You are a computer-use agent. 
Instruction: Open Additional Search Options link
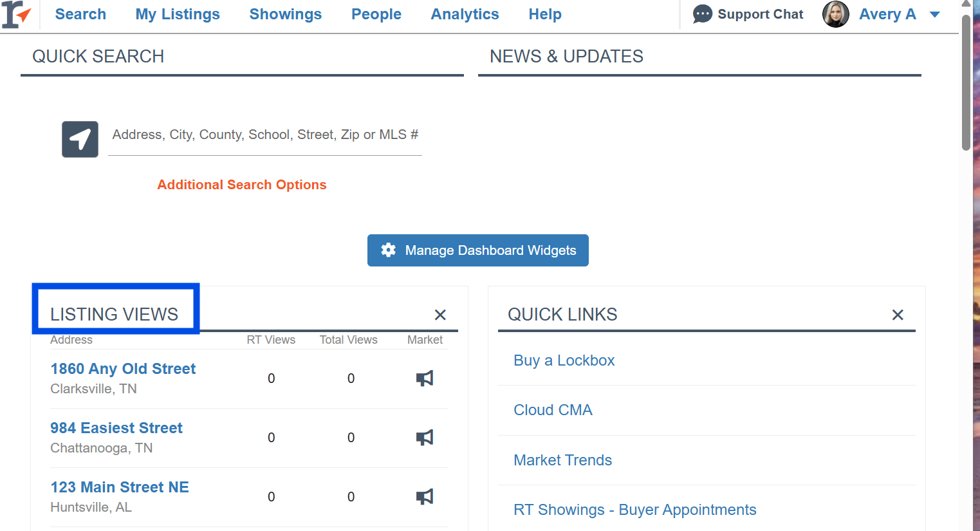(x=242, y=185)
